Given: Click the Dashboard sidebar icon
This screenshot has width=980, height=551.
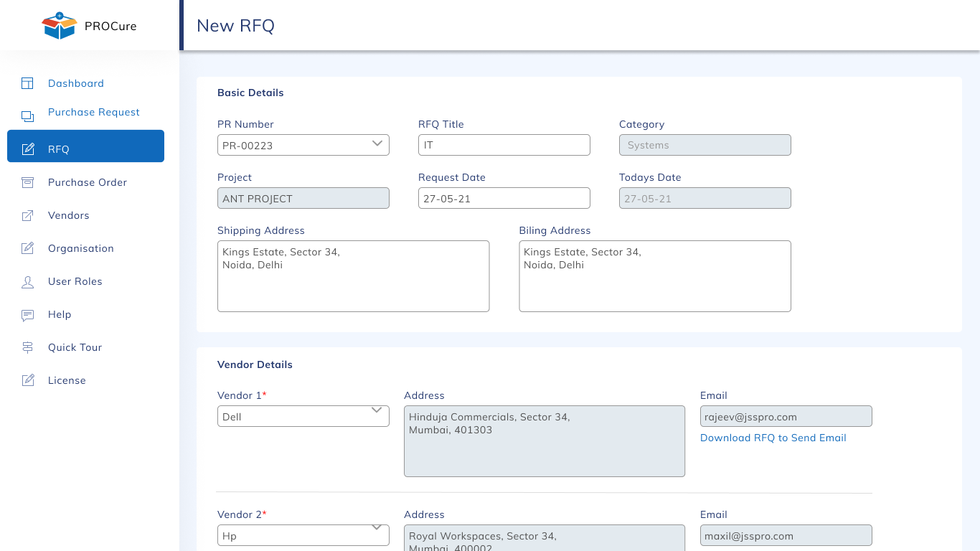Looking at the screenshot, I should 27,83.
